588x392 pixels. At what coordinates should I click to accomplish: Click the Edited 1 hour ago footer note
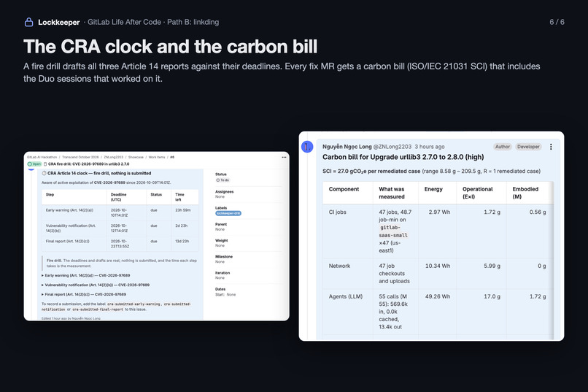click(71, 318)
